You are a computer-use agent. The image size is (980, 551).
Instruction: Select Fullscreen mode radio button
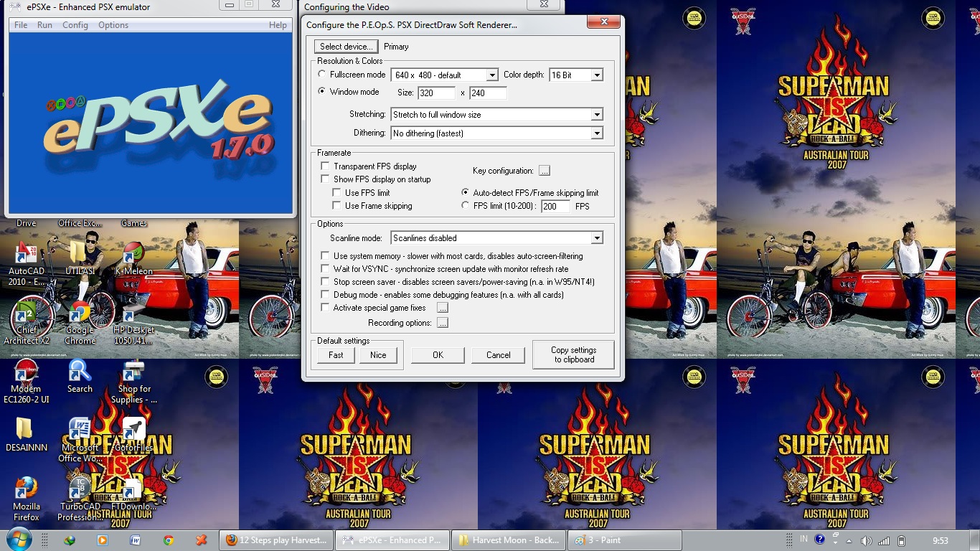click(x=322, y=74)
